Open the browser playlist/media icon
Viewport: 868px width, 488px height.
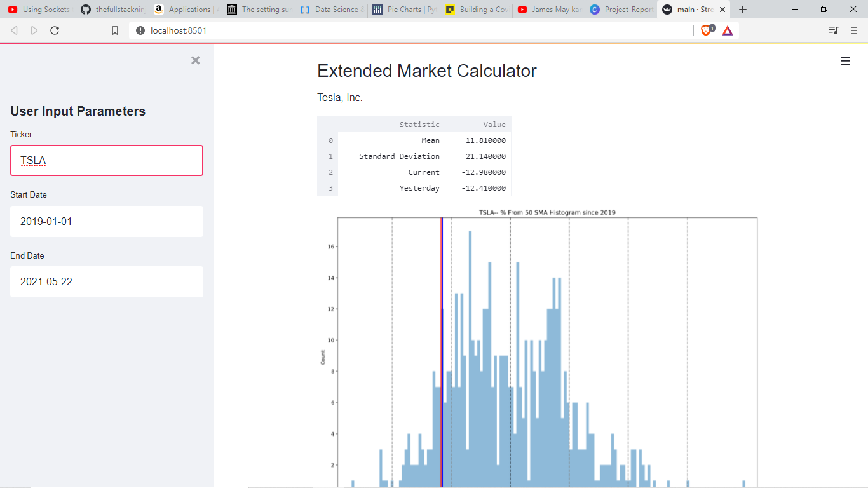pos(833,30)
